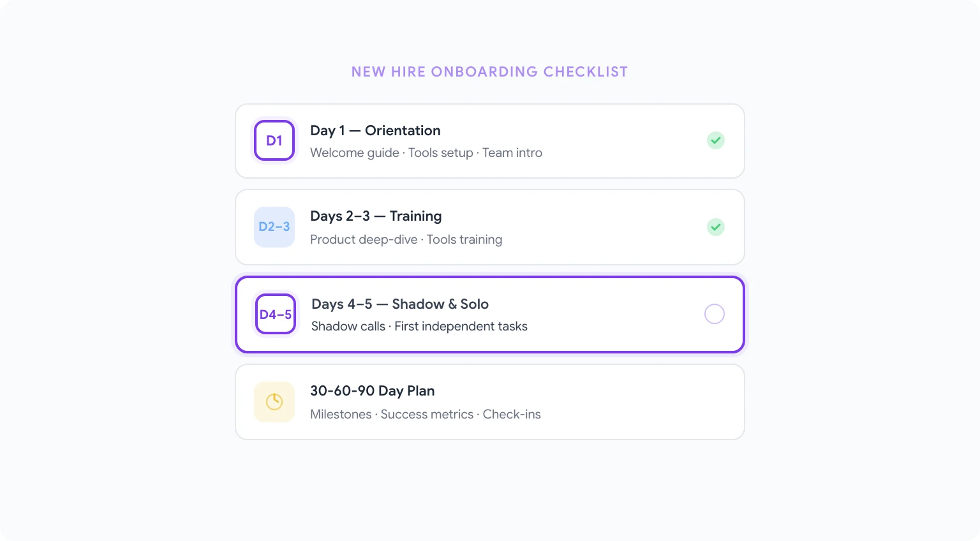Click the D1 badge icon
Viewport: 980px width, 541px height.
(274, 140)
